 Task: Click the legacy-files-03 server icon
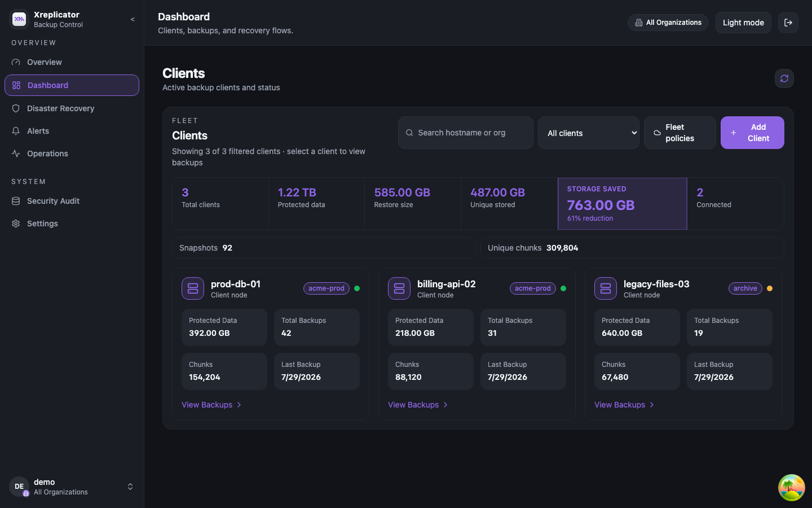[x=606, y=288]
